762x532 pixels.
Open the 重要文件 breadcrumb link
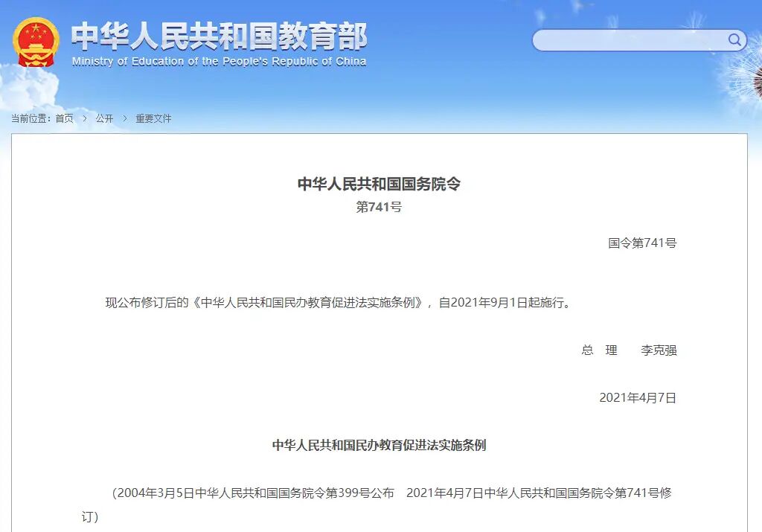[153, 118]
